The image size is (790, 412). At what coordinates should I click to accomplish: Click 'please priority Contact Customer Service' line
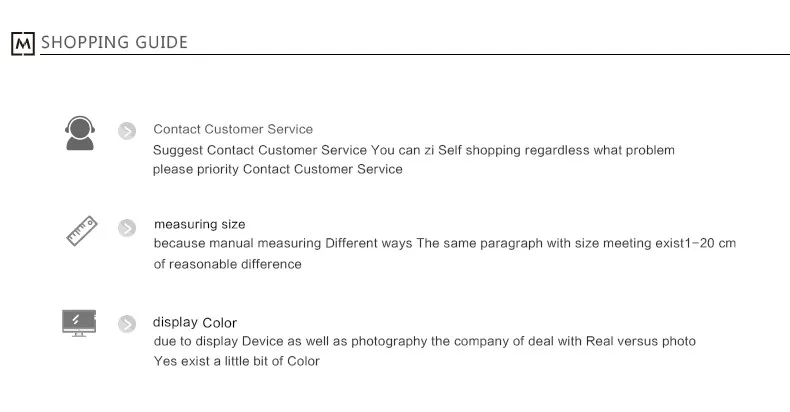click(278, 169)
